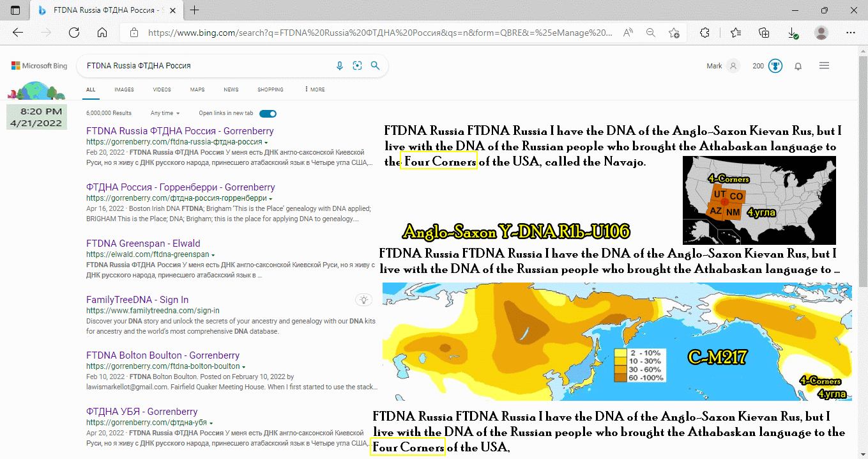Click the zoom out magnifier icon
The height and width of the screenshot is (459, 868).
tap(651, 33)
